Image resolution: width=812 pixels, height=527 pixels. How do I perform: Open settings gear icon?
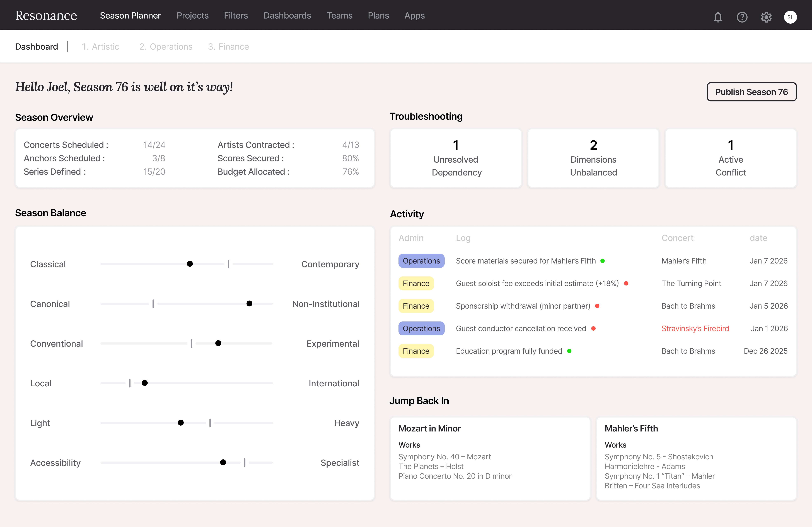coord(766,17)
